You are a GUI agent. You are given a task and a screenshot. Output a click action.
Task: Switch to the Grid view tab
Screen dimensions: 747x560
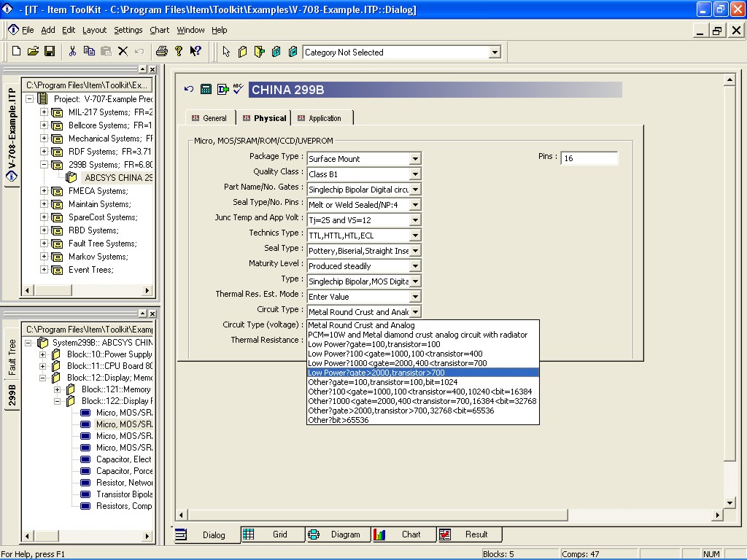tap(273, 534)
